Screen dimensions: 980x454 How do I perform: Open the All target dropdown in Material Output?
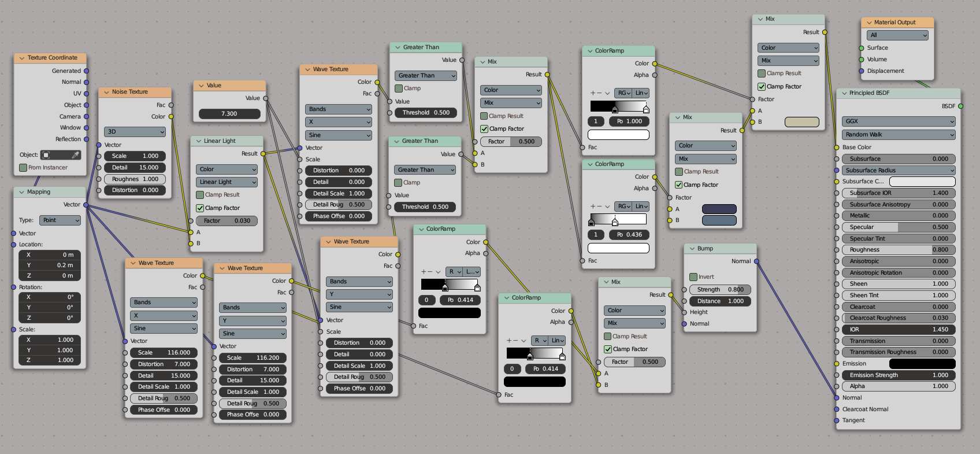coord(899,35)
